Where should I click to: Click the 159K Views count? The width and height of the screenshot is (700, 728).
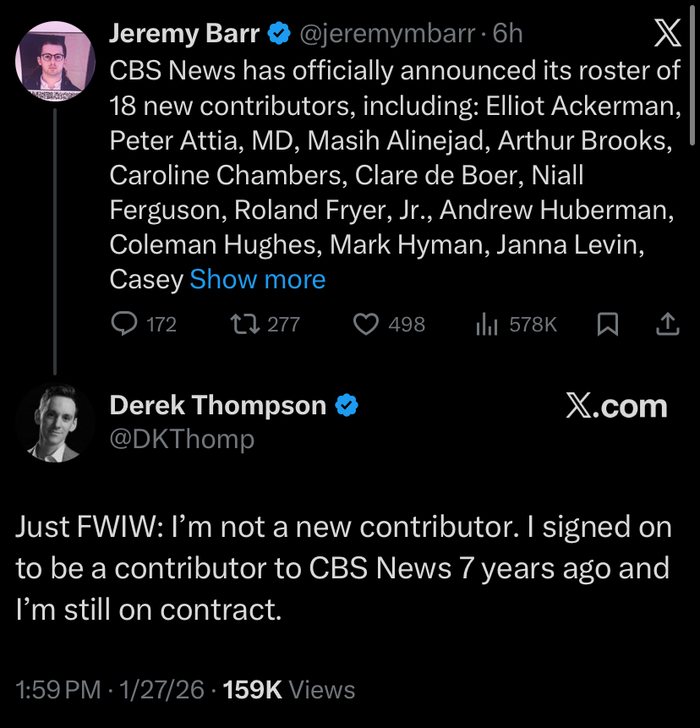(287, 690)
